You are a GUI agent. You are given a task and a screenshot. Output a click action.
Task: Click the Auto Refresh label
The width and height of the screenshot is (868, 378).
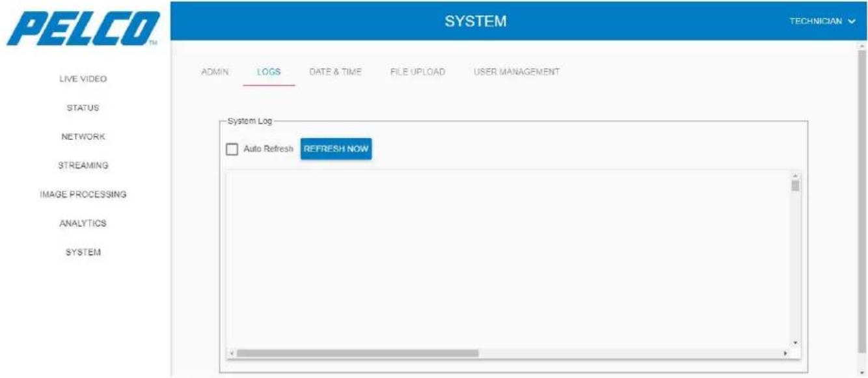click(268, 149)
